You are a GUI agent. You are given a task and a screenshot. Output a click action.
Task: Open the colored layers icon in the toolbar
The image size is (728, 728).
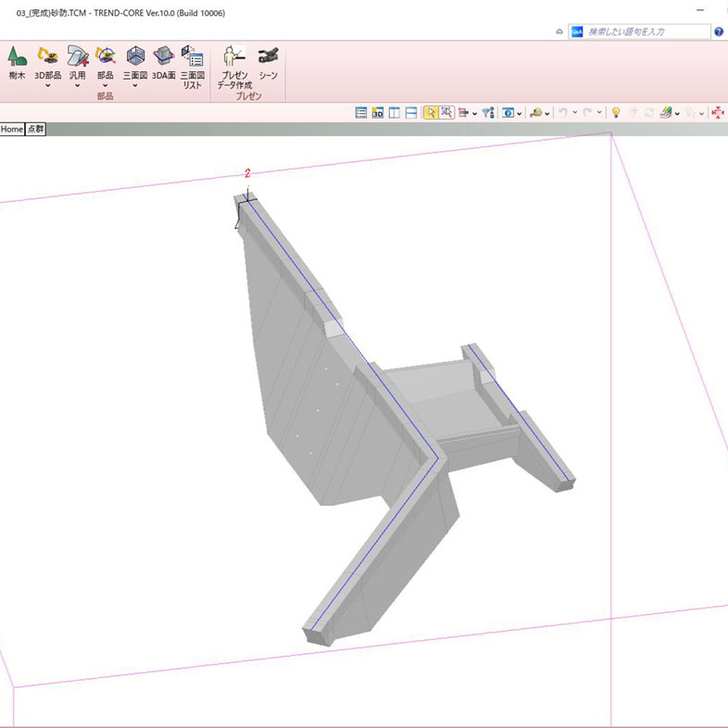click(x=665, y=113)
